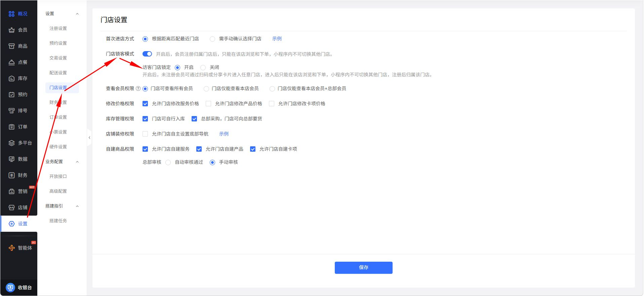Launch the 收银台 cashier icon
Viewport: 644px width, 296px height.
click(x=10, y=287)
